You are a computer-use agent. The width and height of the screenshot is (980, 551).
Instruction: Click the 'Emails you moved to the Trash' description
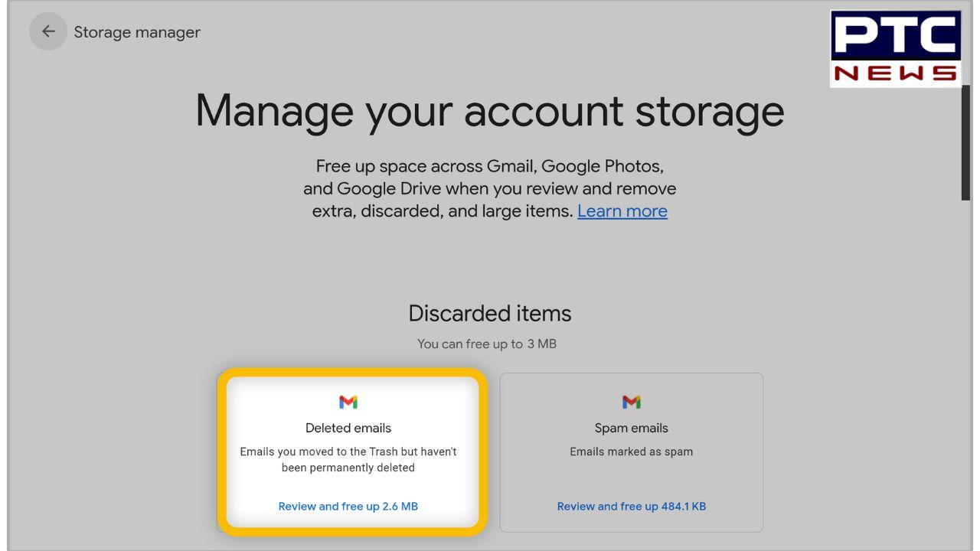coord(348,459)
